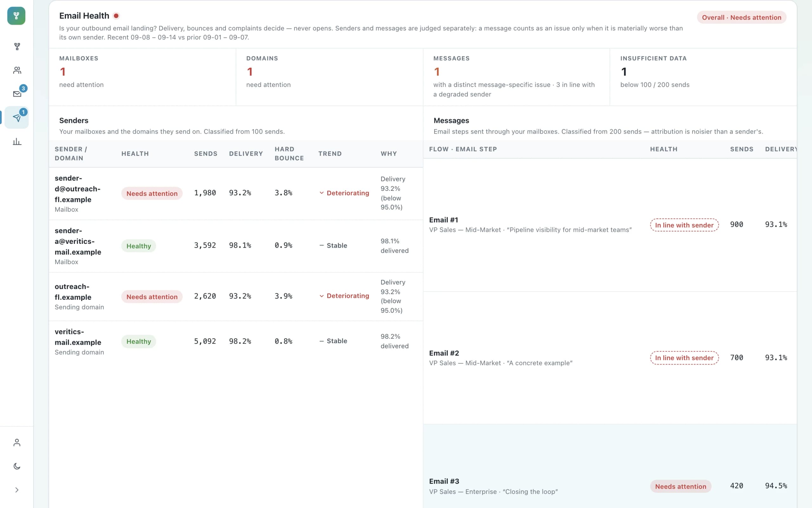
Task: Click the 5,092 sends value
Action: (205, 341)
